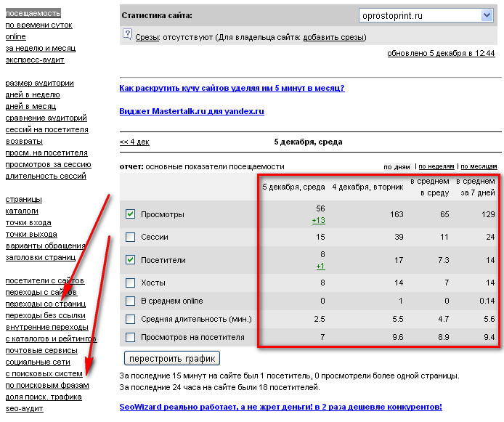The width and height of the screenshot is (504, 422).
Task: Open по поисковым фразам report
Action: [x=47, y=386]
